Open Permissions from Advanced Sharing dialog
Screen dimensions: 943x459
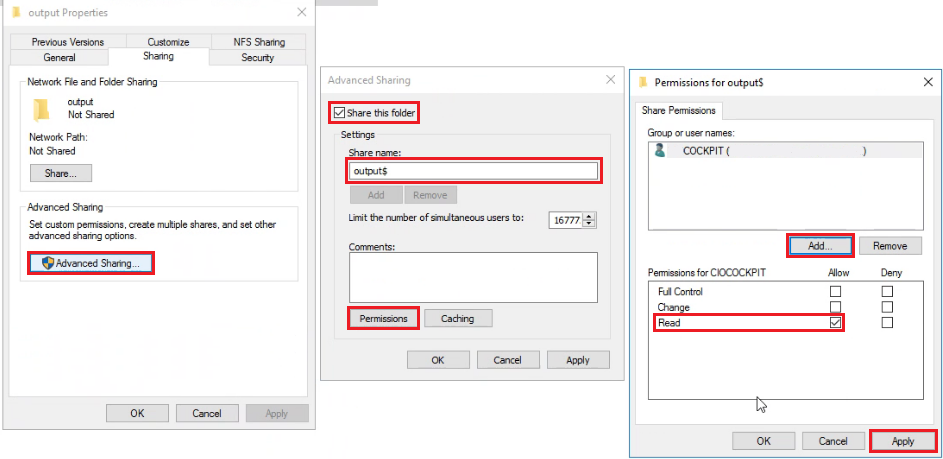pos(383,318)
